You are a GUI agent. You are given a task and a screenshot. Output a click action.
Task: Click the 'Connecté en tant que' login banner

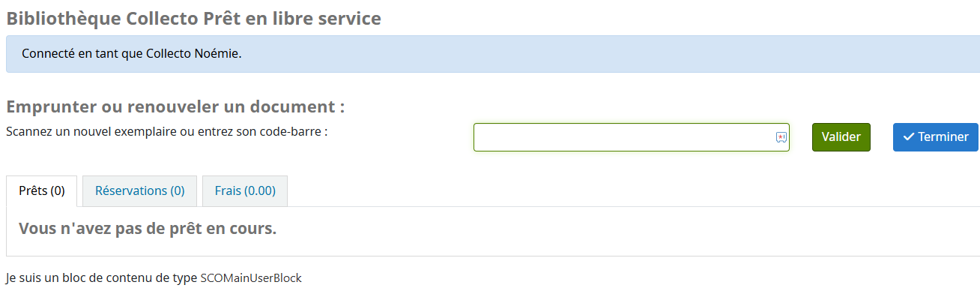493,54
